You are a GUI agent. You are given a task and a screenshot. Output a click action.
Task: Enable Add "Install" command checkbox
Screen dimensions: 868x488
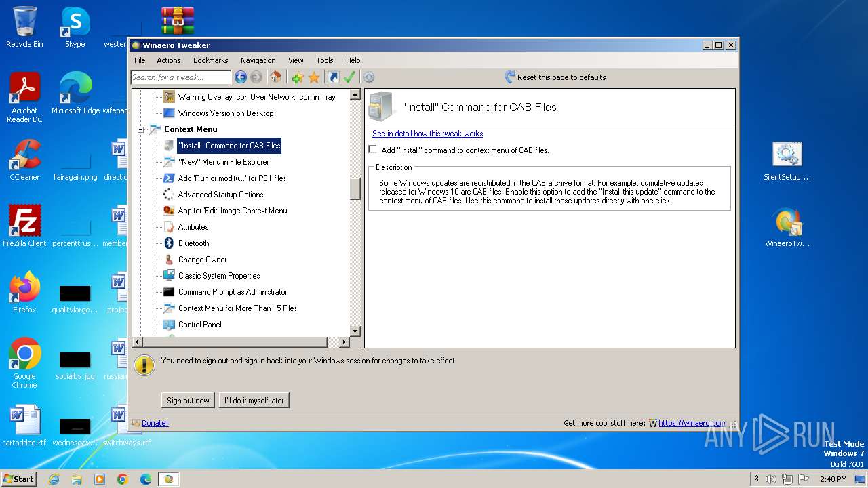372,150
